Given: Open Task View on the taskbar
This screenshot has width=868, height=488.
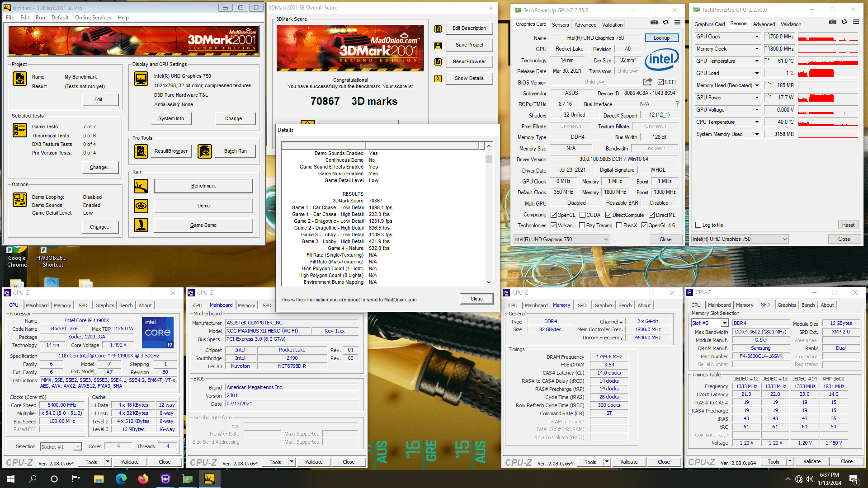Looking at the screenshot, I should point(76,479).
